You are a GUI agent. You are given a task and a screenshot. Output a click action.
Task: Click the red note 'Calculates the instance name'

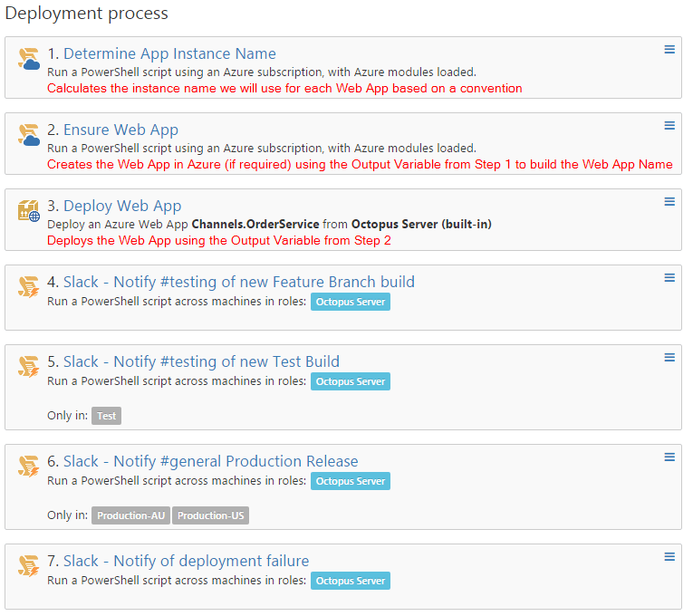284,89
